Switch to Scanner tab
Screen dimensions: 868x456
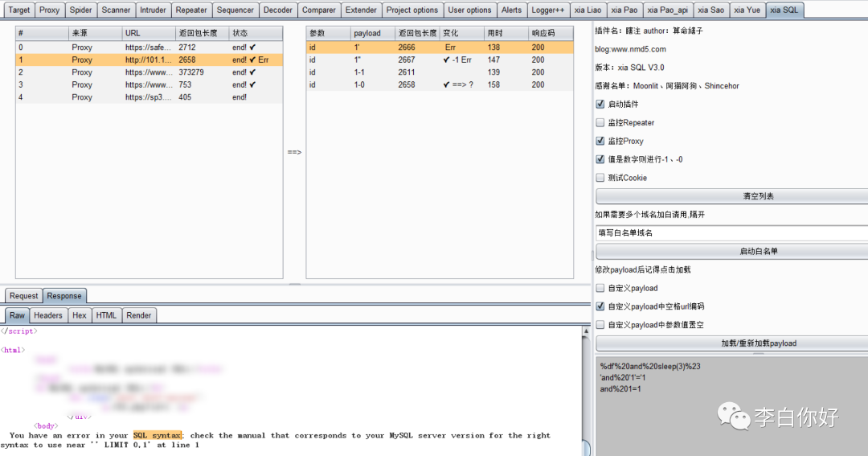pyautogui.click(x=117, y=10)
